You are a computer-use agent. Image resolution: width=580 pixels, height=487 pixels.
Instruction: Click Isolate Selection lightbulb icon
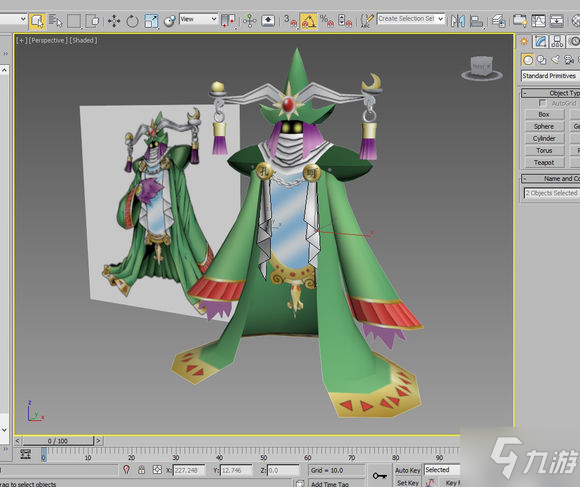(x=126, y=470)
